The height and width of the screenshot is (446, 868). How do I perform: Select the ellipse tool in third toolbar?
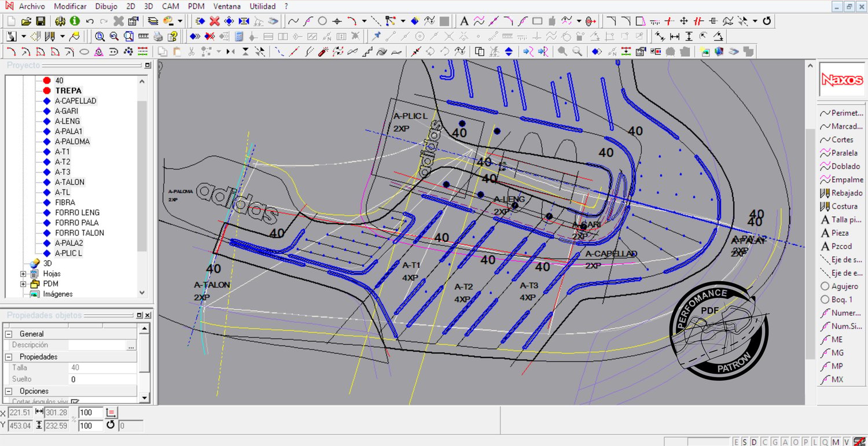point(84,51)
